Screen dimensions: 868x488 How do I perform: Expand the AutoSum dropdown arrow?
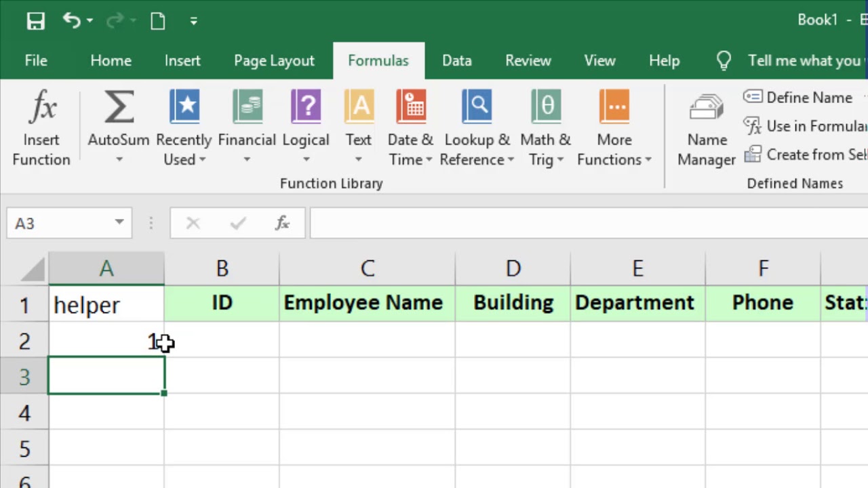(119, 160)
